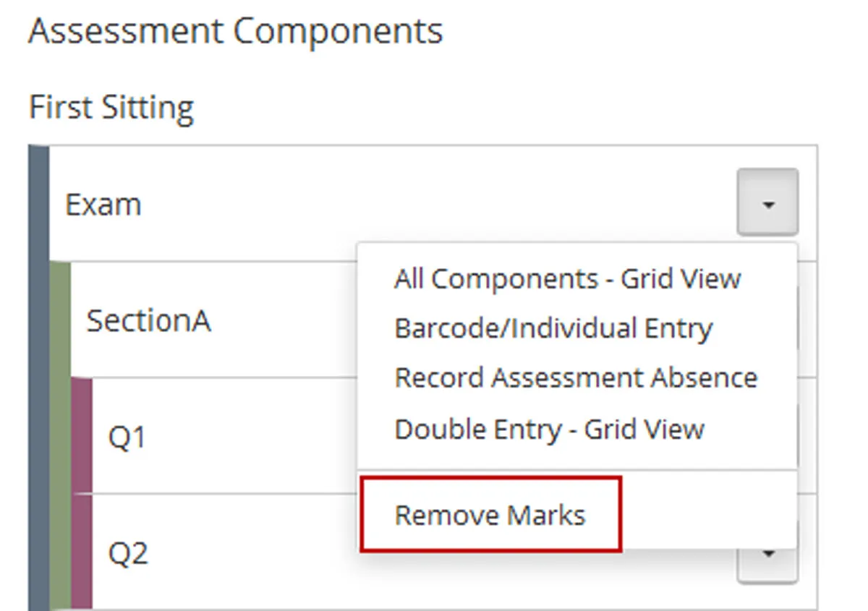Screen dimensions: 868x611
Task: Select All Components - Grid View
Action: [x=567, y=278]
